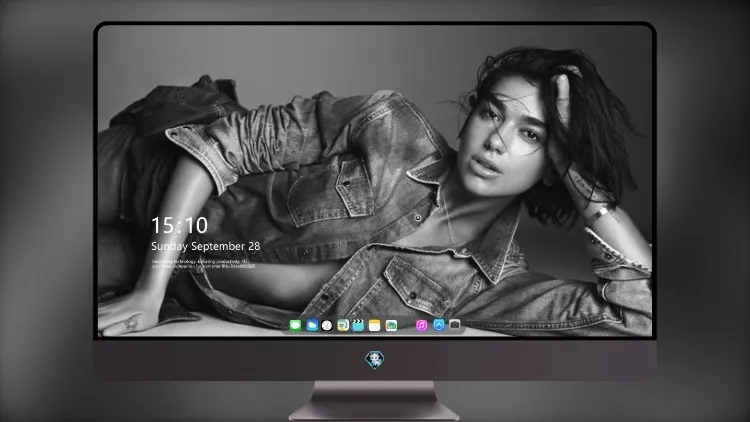The width and height of the screenshot is (750, 422).
Task: Open the Clock app in the dock
Action: coord(327,326)
